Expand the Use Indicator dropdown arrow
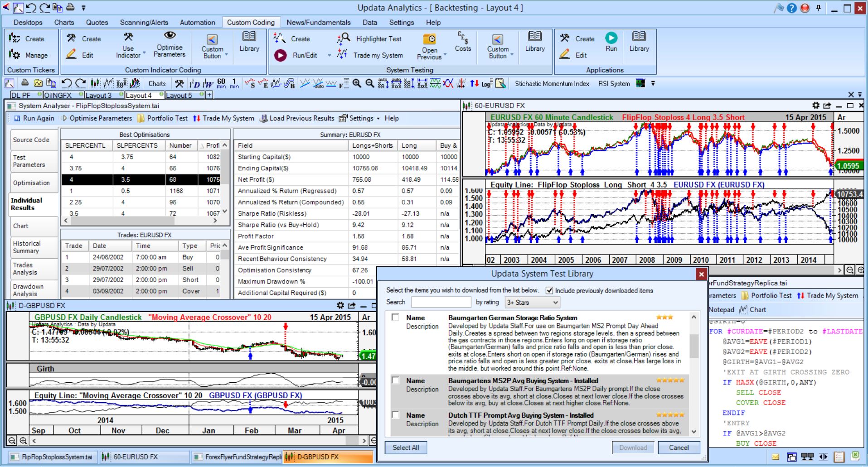This screenshot has width=868, height=467. (144, 53)
